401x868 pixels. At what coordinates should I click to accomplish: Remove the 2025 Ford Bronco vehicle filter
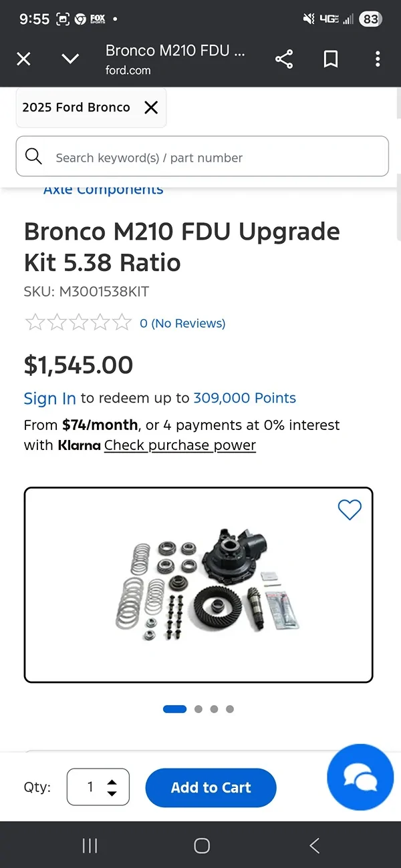(x=150, y=107)
